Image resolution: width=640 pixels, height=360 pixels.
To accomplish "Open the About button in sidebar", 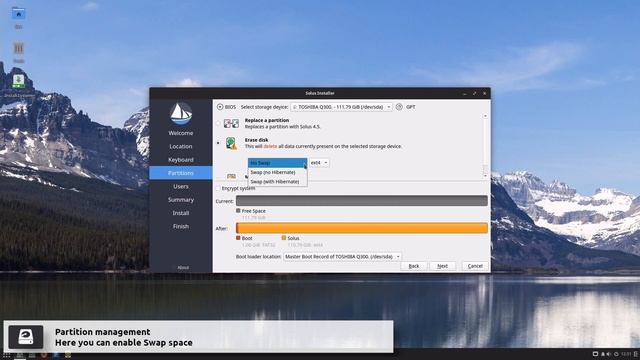I will pyautogui.click(x=183, y=268).
